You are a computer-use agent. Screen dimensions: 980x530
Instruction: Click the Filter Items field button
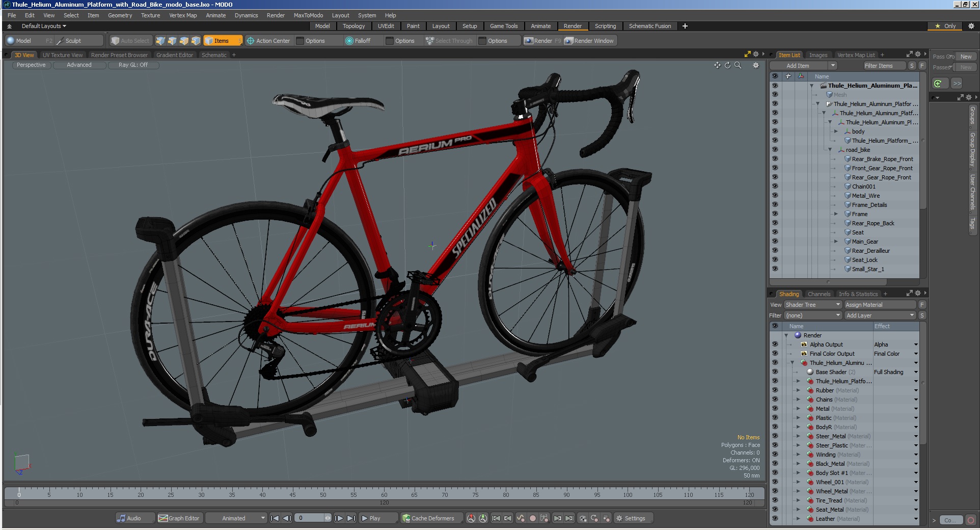[x=885, y=66]
